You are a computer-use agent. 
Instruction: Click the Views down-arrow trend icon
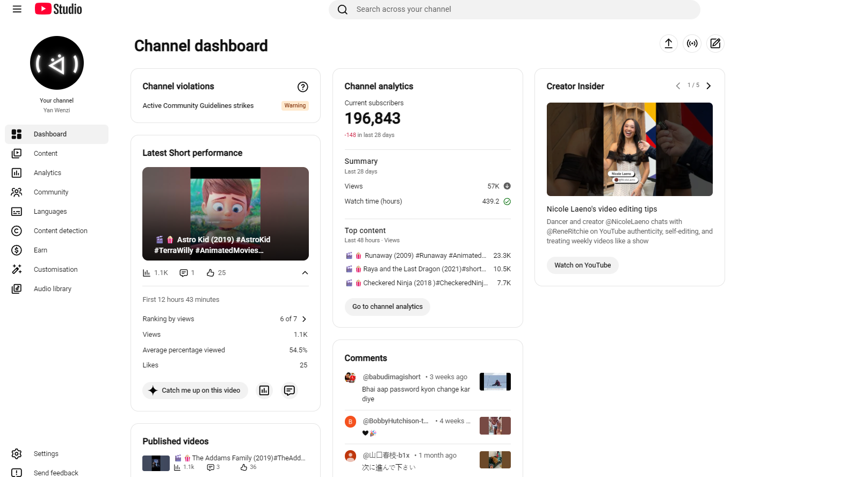(x=507, y=186)
